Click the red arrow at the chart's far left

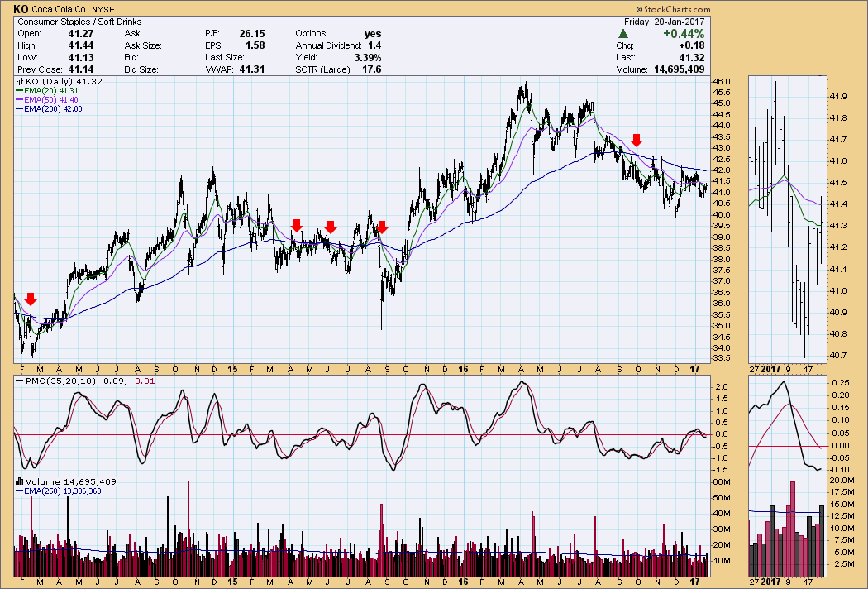(x=31, y=299)
